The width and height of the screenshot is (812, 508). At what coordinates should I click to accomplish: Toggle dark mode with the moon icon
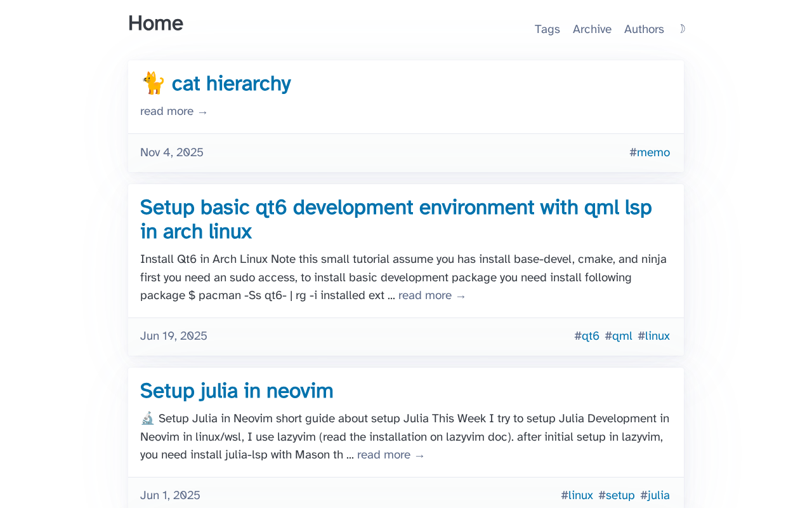[x=682, y=29]
